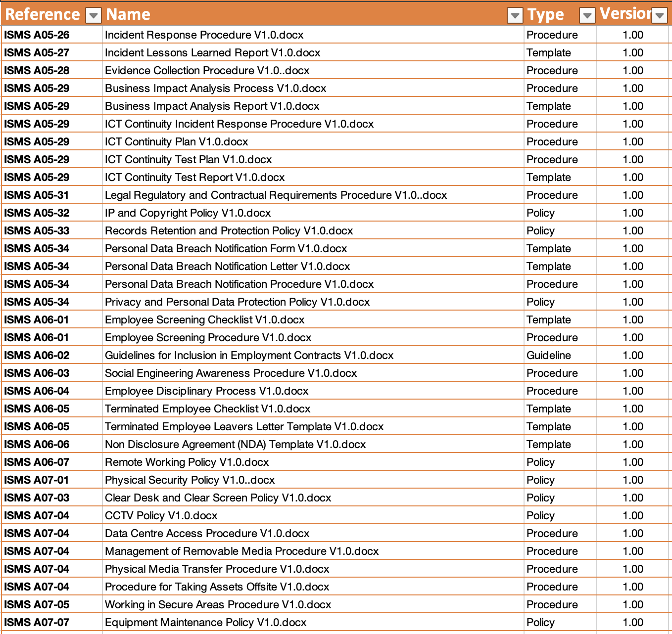The height and width of the screenshot is (634, 672).
Task: Select Employee Disciplinary Process V1.0.docx cell
Action: tap(313, 391)
